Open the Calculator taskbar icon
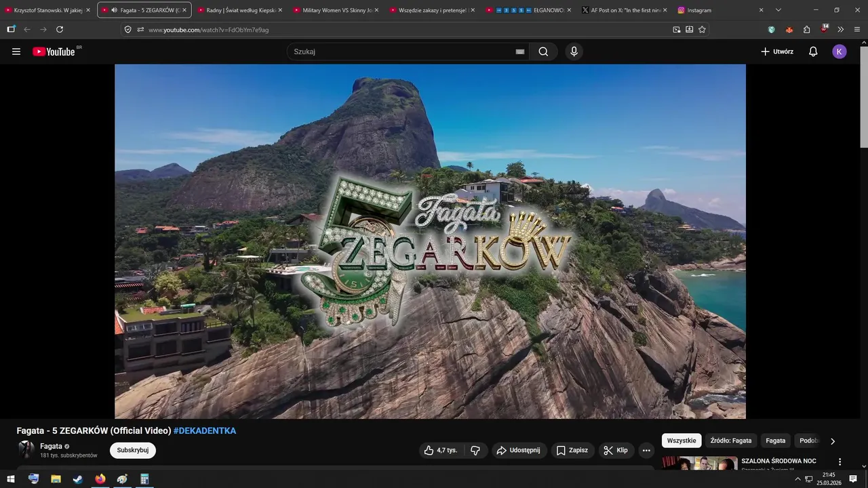Viewport: 868px width, 488px height. click(x=144, y=479)
